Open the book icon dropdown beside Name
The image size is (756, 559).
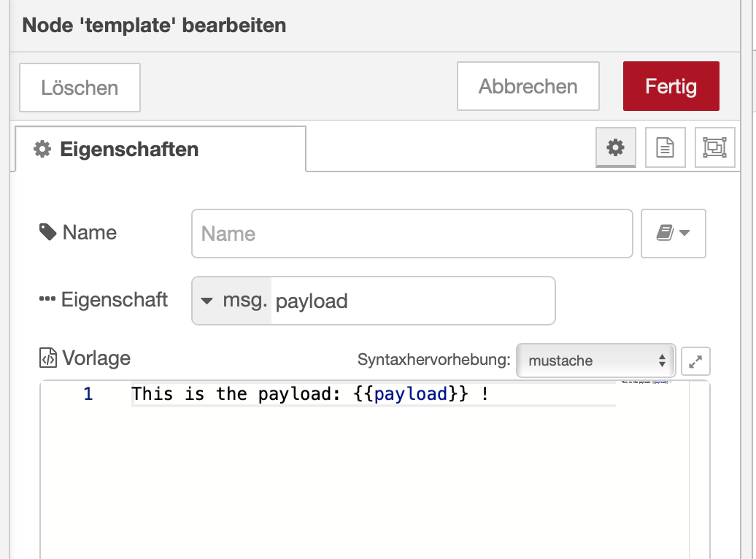pos(673,234)
